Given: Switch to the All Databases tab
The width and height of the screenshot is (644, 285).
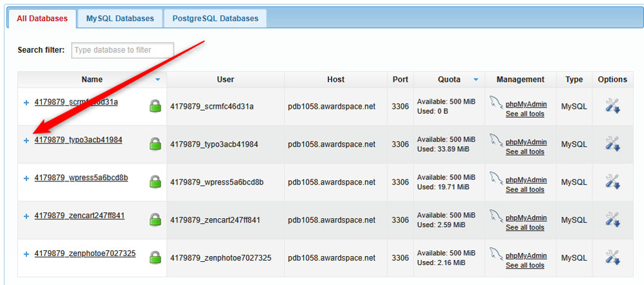Looking at the screenshot, I should 43,19.
